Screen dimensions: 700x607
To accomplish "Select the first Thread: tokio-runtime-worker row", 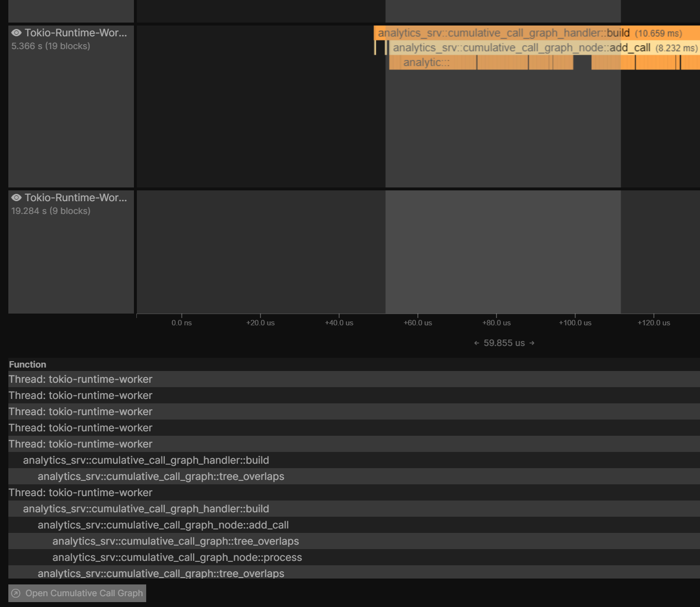I will coord(80,379).
